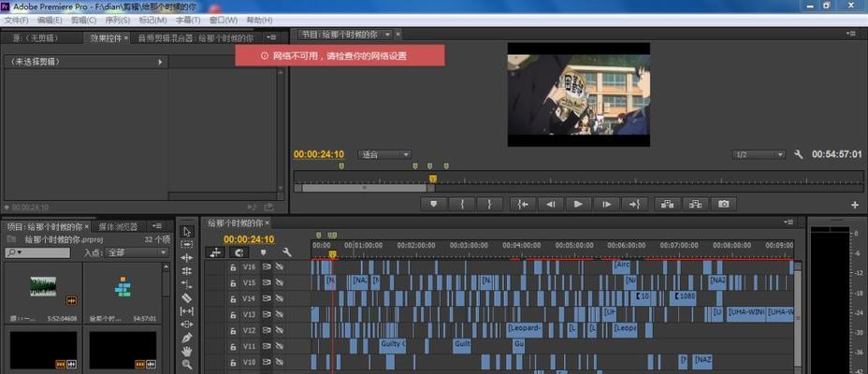This screenshot has width=868, height=374.
Task: Select the Razor tool
Action: tap(187, 297)
